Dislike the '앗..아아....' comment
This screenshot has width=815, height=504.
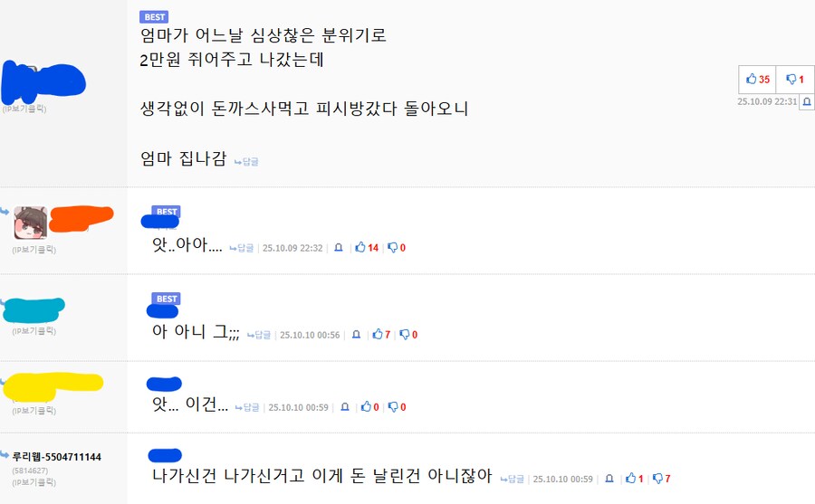coord(397,248)
